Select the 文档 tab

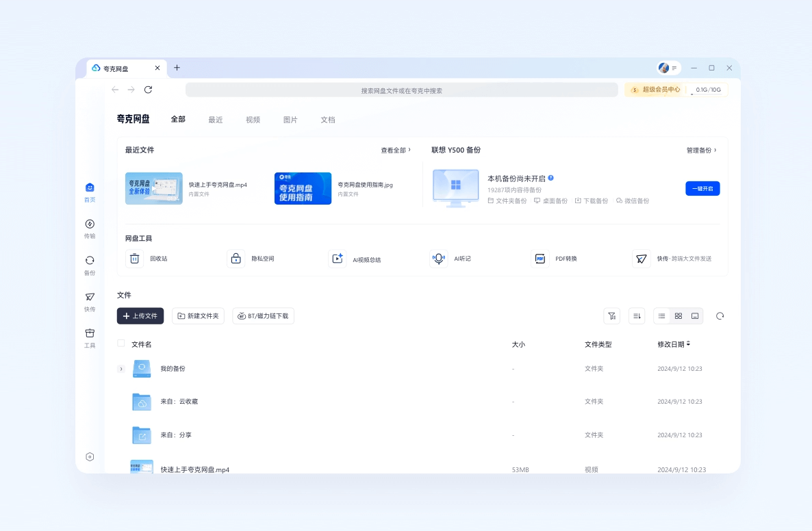pyautogui.click(x=328, y=120)
